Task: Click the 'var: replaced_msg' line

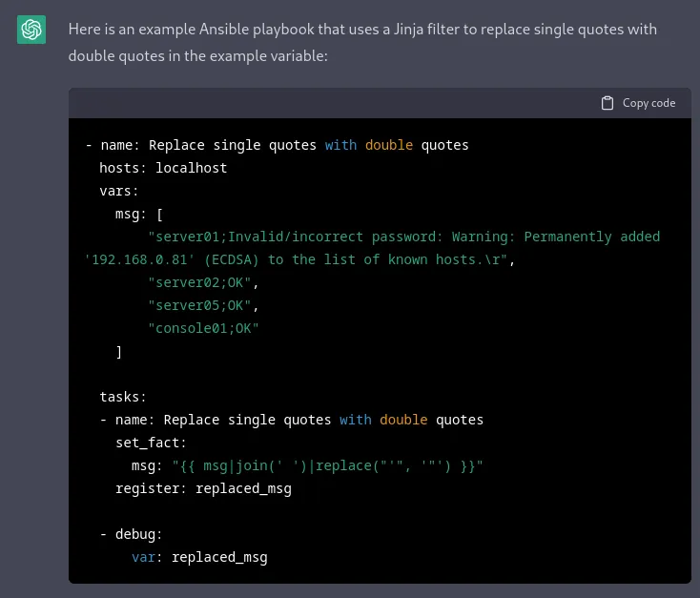Action: pyautogui.click(x=199, y=557)
